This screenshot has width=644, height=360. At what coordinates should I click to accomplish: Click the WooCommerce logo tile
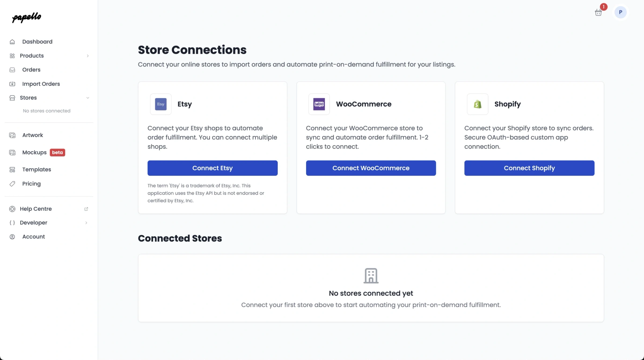click(319, 104)
